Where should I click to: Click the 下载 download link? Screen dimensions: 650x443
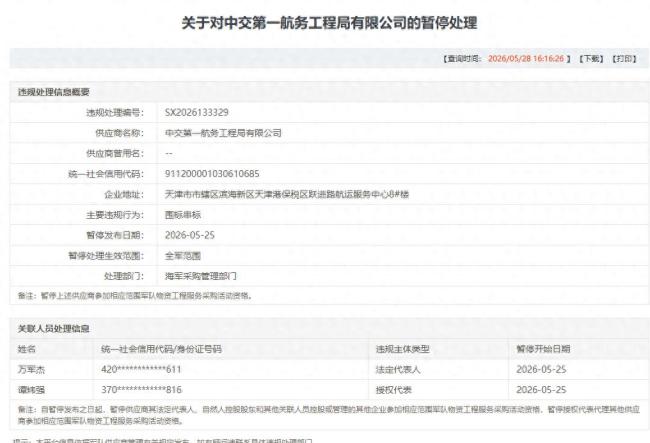(x=591, y=59)
